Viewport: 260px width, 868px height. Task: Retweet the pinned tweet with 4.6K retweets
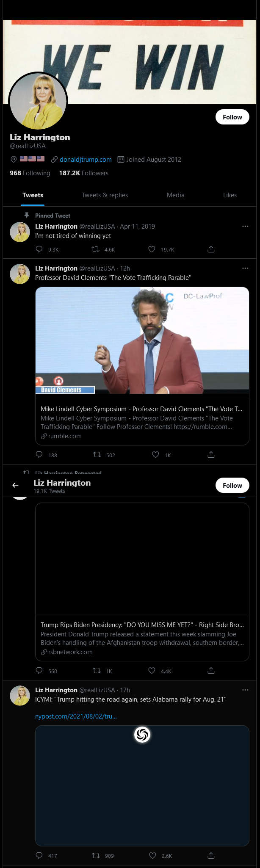96,249
